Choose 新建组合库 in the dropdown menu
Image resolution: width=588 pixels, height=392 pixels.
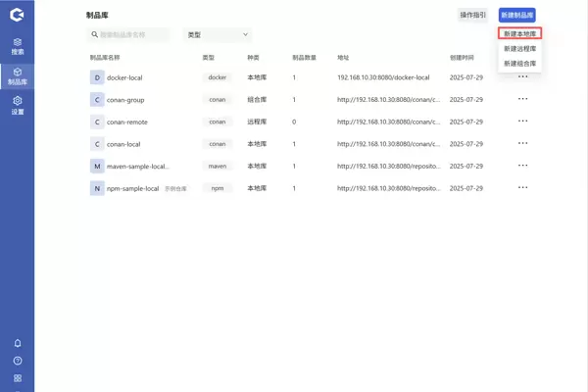pyautogui.click(x=519, y=63)
